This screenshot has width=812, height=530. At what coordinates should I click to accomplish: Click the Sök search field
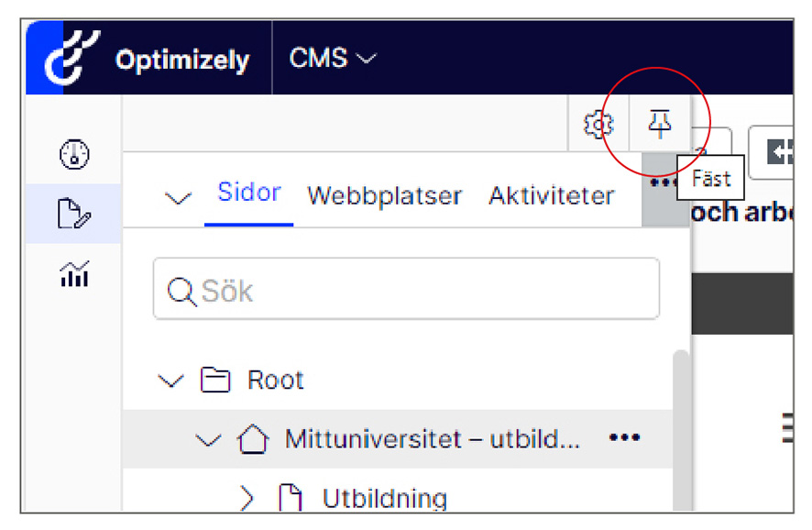point(406,289)
